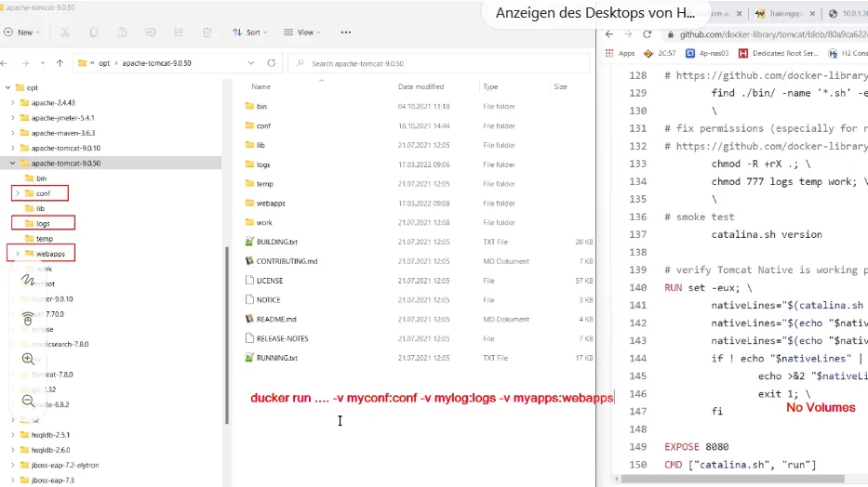
Task: Click the navigation pane vertical scrollbar
Action: click(226, 335)
